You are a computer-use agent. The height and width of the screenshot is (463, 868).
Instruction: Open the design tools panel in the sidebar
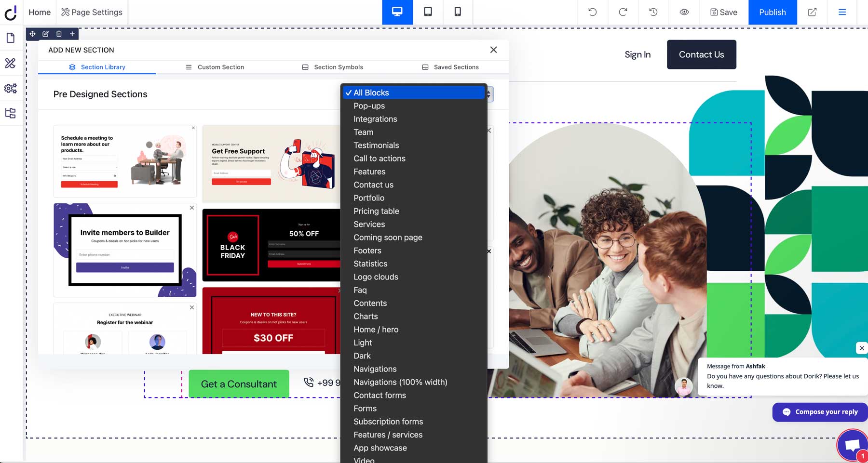pos(10,63)
